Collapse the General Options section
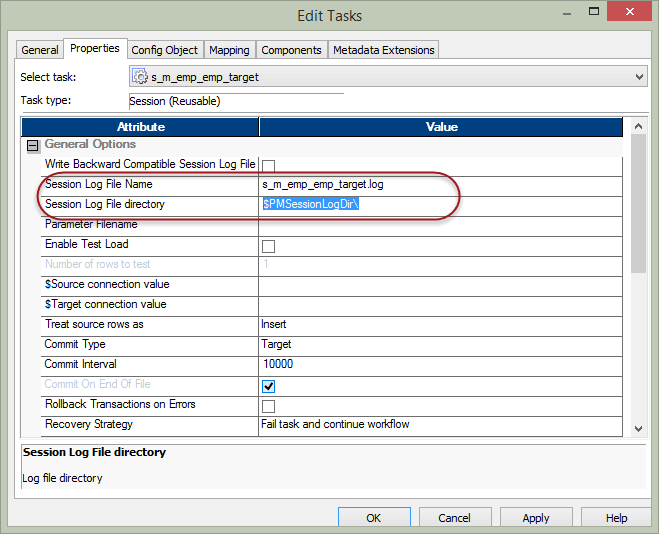659x534 pixels. (x=32, y=145)
